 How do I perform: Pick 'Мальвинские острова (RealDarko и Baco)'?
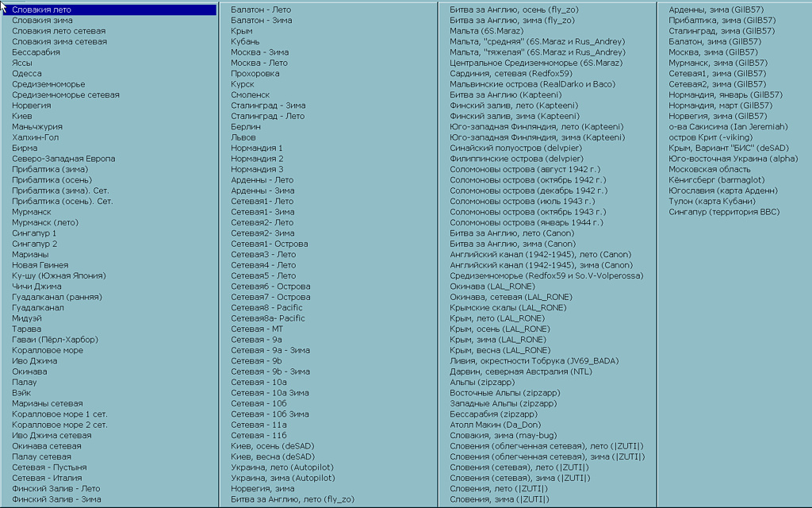[x=532, y=84]
